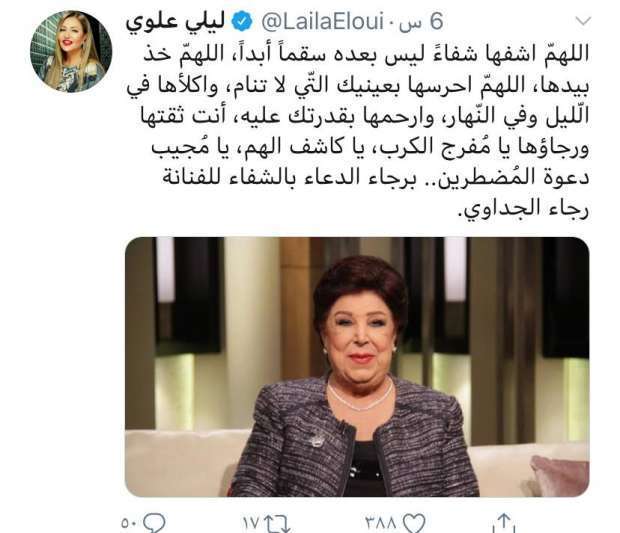Click the retweet count ١٧
620x533 pixels.
pyautogui.click(x=251, y=524)
